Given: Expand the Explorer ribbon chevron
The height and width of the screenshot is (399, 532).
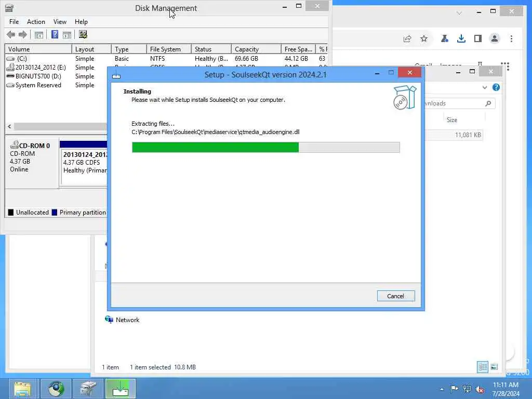Looking at the screenshot, I should 485,87.
